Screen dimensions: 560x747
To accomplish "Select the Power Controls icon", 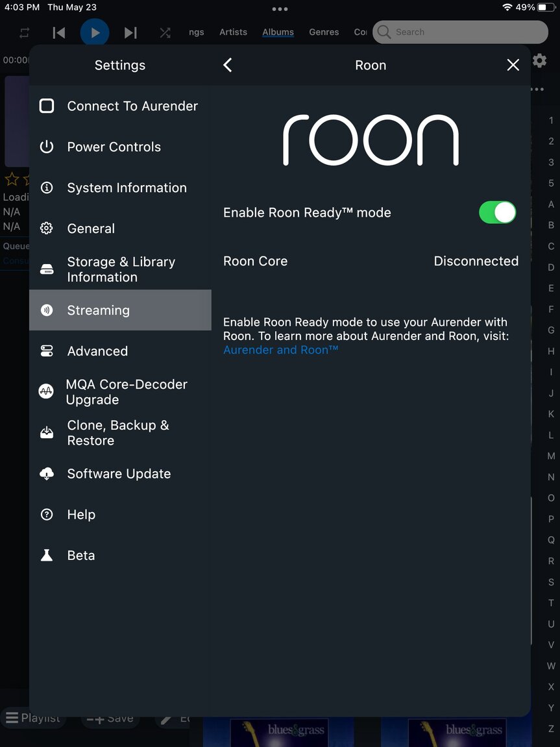I will (47, 147).
